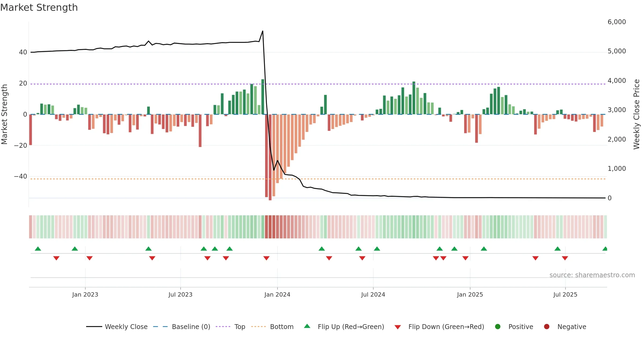Viewport: 644px width, 362px height.
Task: Click the black Weekly Close legend line
Action: 94,327
